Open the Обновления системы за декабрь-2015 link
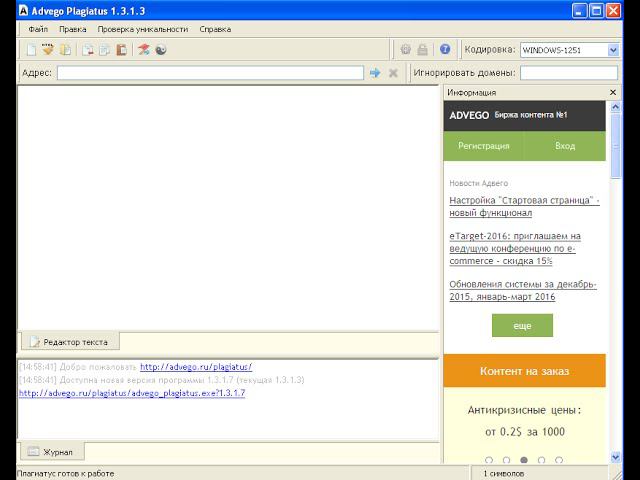This screenshot has width=640, height=480. (x=523, y=290)
